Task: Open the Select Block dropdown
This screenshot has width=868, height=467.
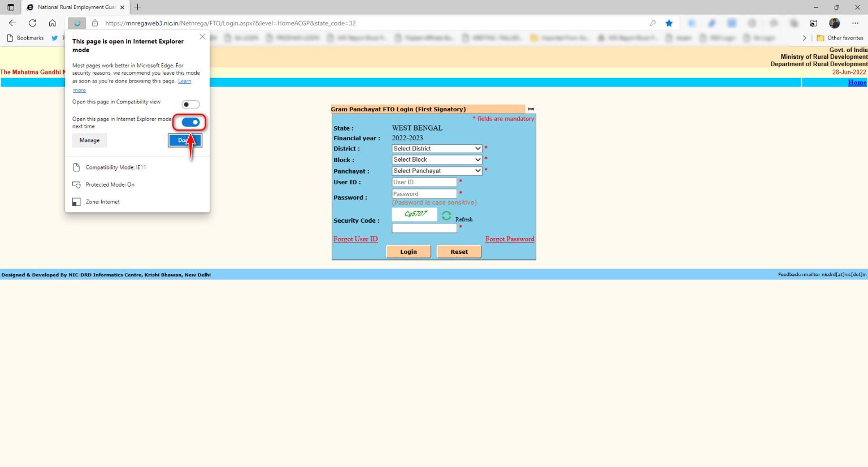Action: click(x=436, y=159)
